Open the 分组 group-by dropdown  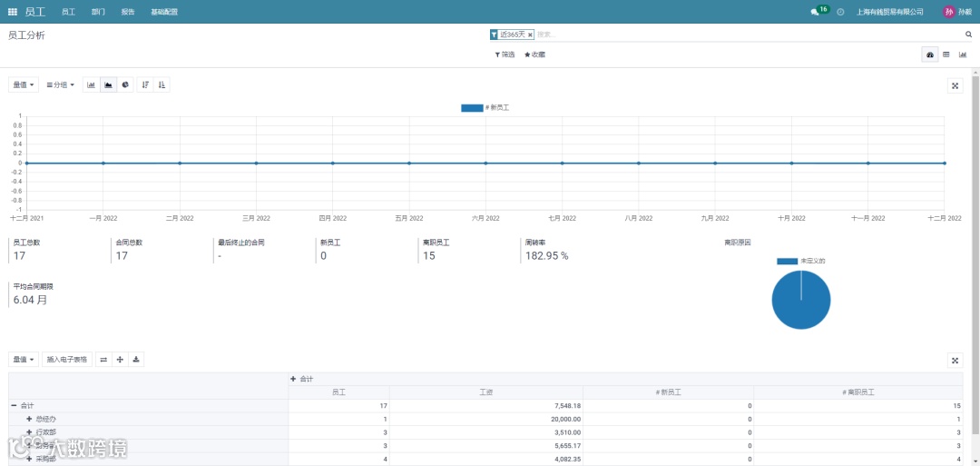[61, 85]
